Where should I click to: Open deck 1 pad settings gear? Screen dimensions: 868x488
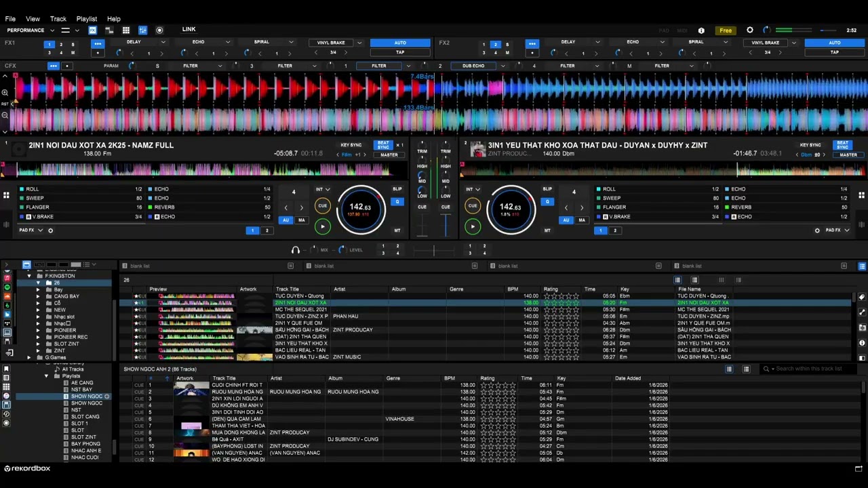[50, 230]
